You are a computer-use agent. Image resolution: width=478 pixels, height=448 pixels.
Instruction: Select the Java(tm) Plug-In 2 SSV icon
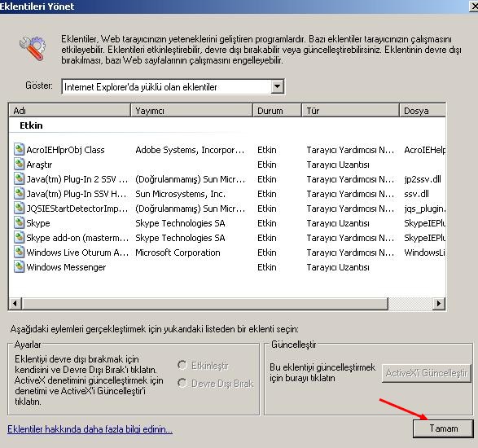19,178
